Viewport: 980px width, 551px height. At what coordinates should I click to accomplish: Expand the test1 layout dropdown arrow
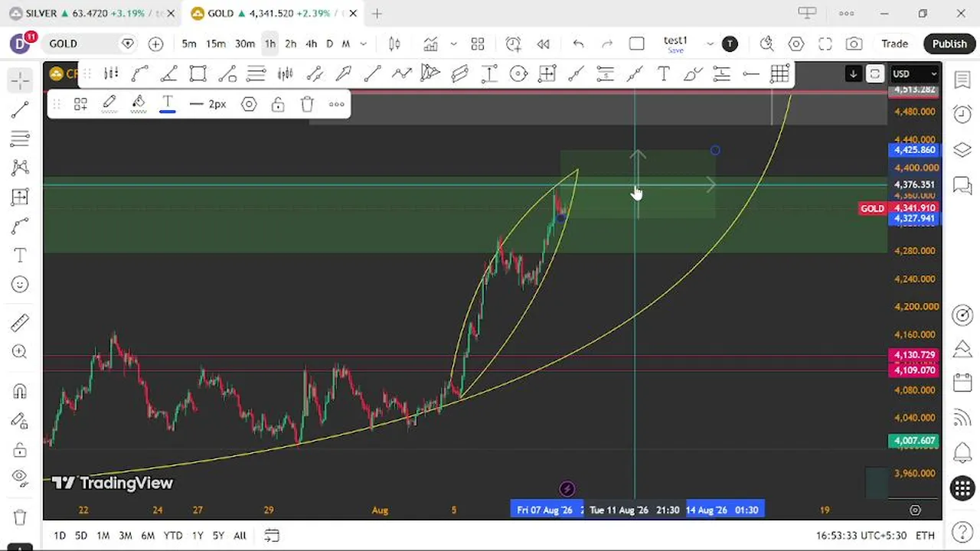point(710,44)
